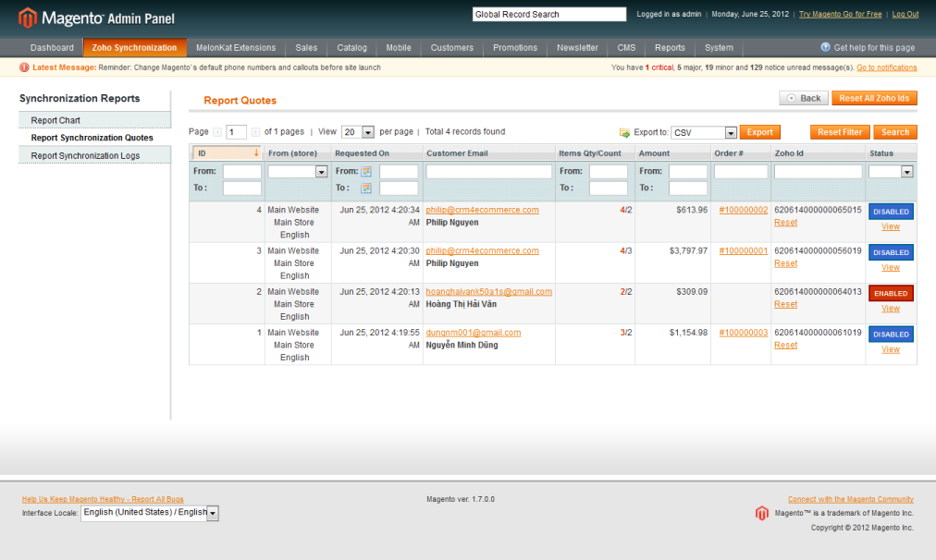Go to next page arrow in pager

[255, 132]
